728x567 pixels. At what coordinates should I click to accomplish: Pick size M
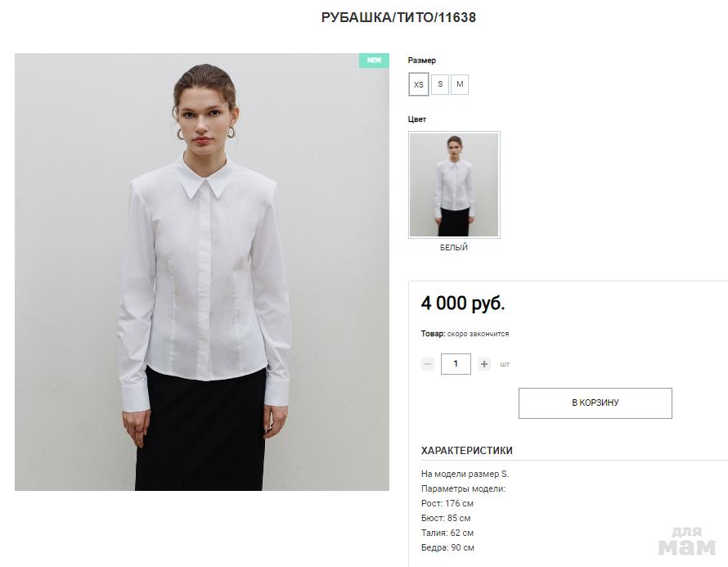click(x=460, y=84)
